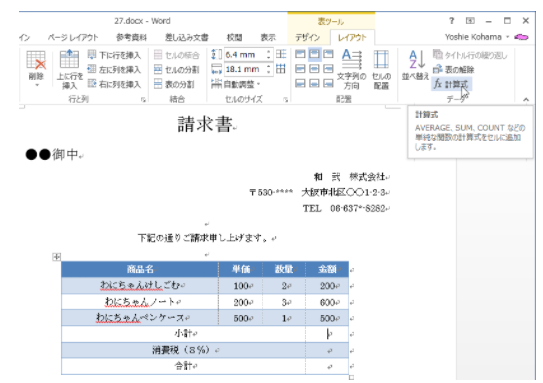Align cell text bottom center

point(314,83)
